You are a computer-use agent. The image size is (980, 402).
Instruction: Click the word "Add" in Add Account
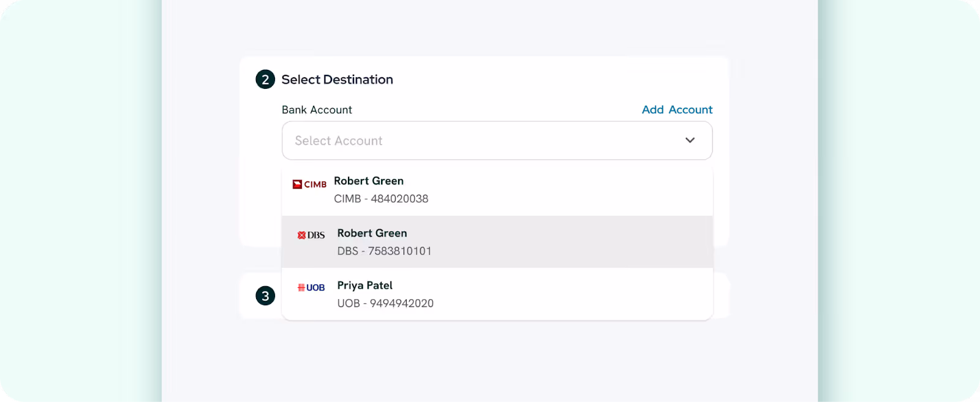click(653, 110)
